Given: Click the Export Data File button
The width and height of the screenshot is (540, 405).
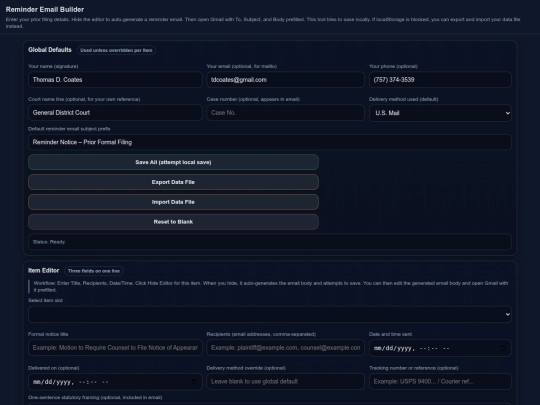Looking at the screenshot, I should (173, 182).
